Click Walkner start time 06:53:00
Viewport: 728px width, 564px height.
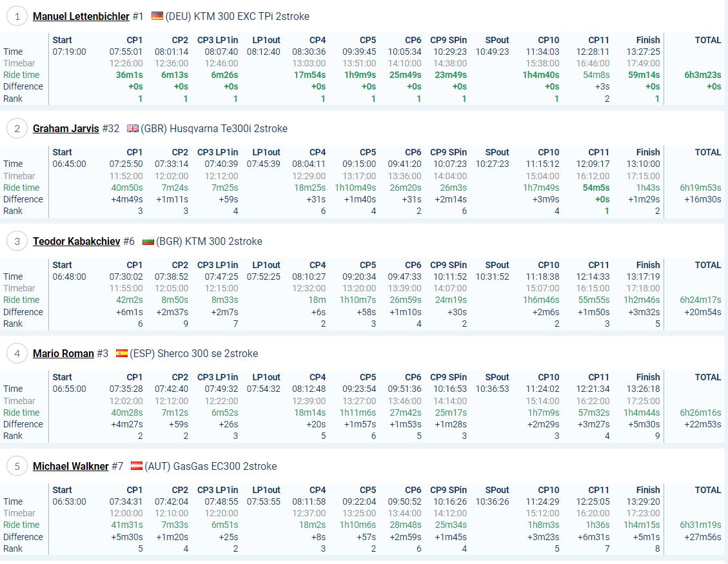[x=69, y=501]
